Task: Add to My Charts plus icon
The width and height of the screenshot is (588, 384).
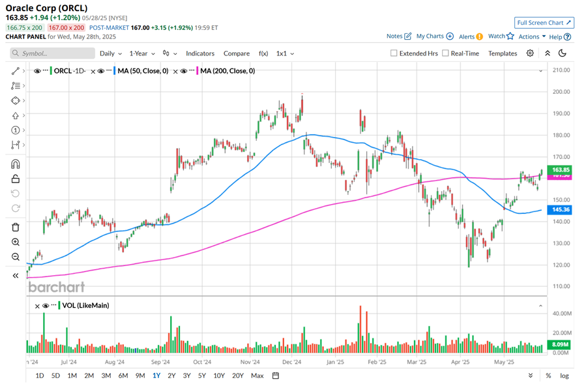Action: tap(450, 37)
